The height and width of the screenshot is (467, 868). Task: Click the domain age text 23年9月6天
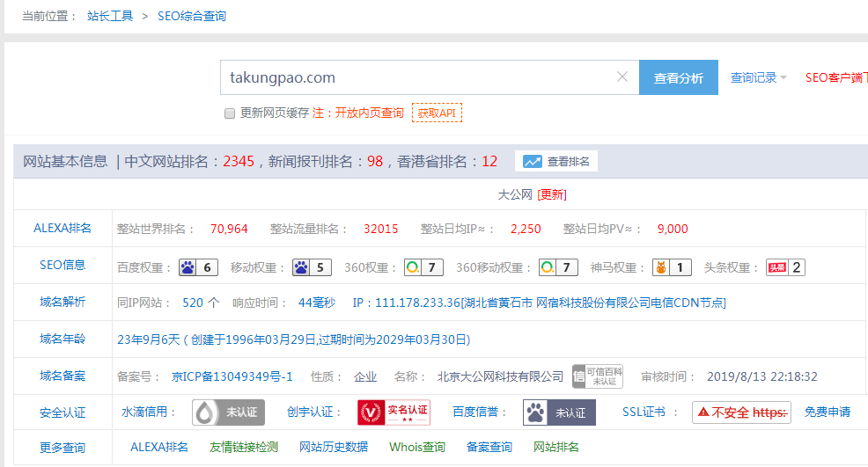click(x=149, y=339)
